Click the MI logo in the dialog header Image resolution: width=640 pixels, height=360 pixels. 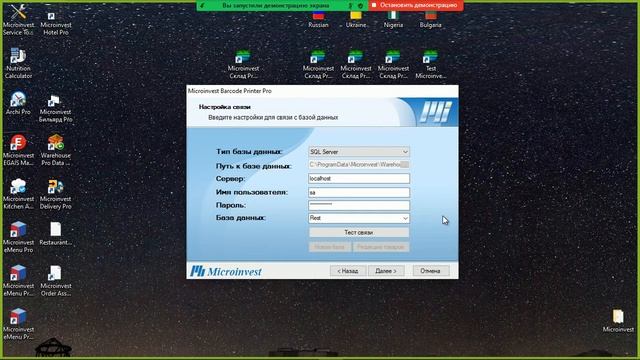click(x=436, y=112)
